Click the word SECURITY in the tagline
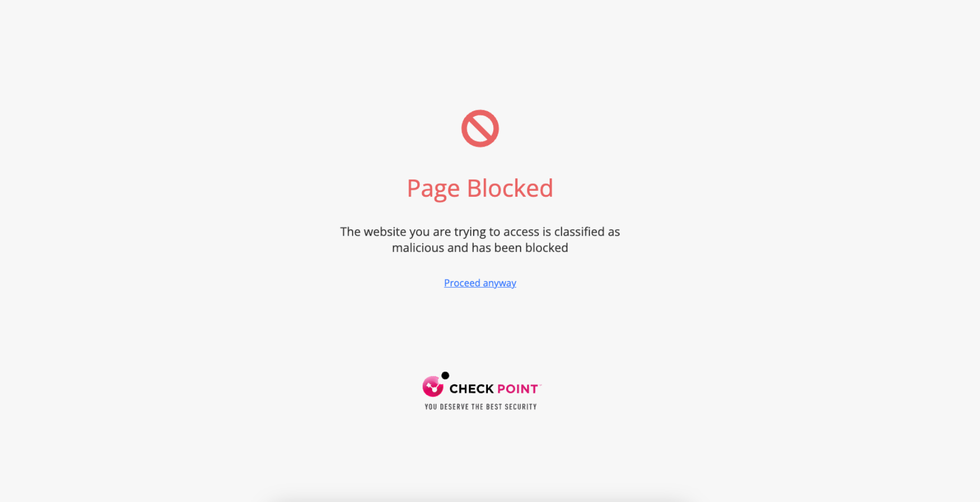The width and height of the screenshot is (980, 502). click(521, 407)
